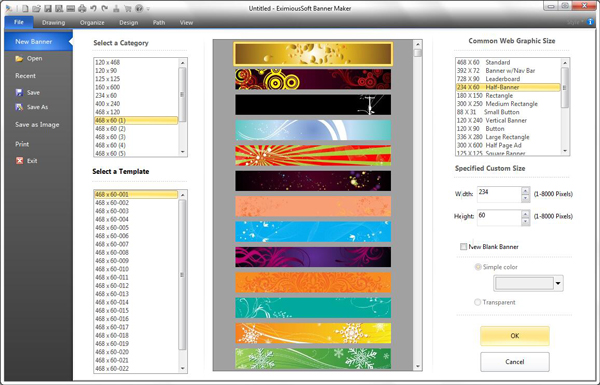Click the blue info icon near Style
Screen dimensions: 600x385
click(590, 22)
